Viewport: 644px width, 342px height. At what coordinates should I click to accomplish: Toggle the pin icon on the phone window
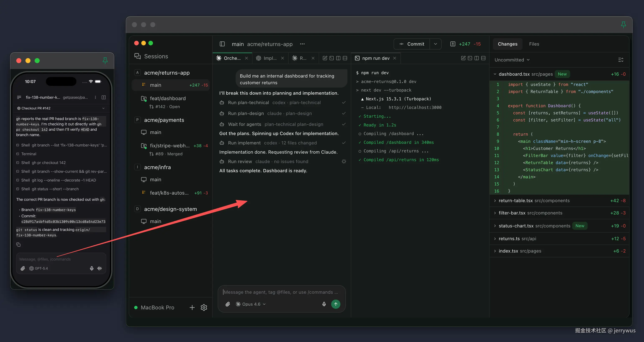click(105, 60)
